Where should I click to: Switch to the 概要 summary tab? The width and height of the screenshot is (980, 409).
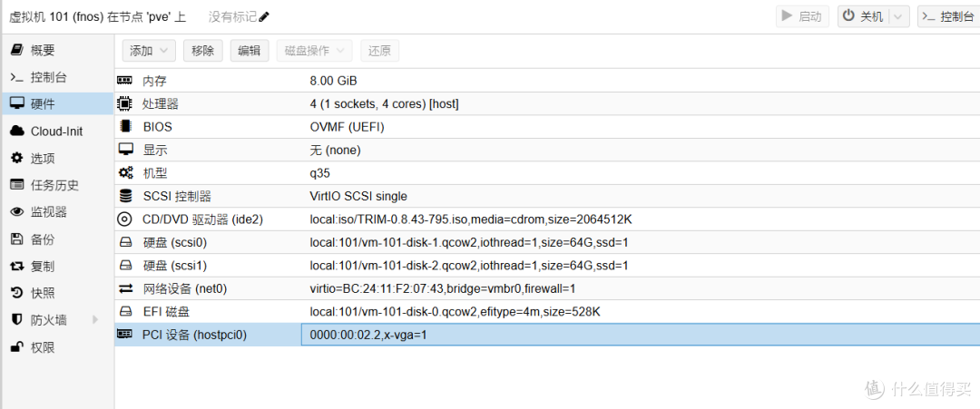point(43,51)
